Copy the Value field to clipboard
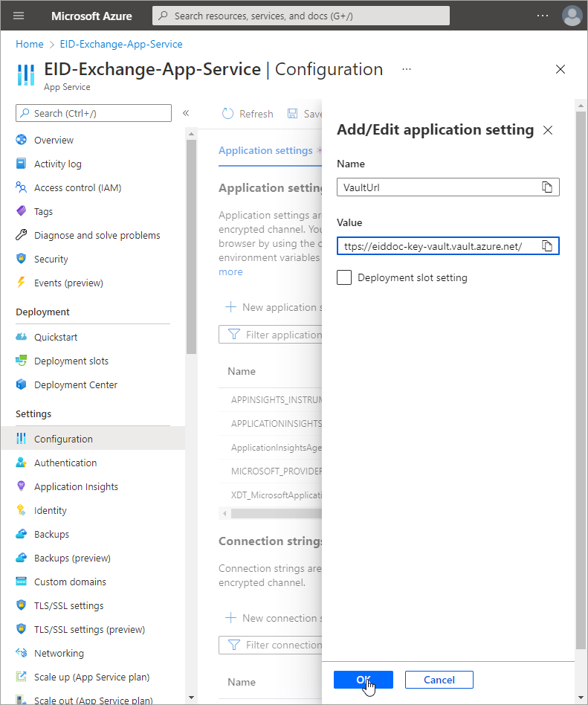This screenshot has width=588, height=705. (547, 246)
